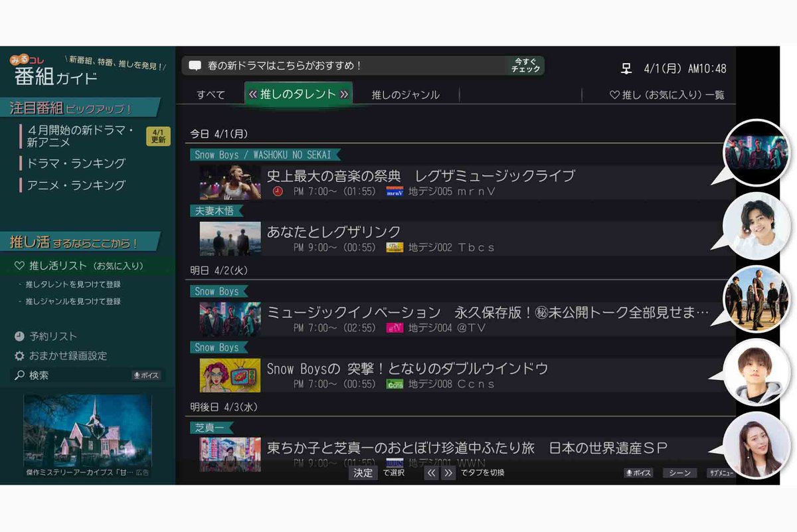Click the heart icon beside 推し活リスト
Image resolution: width=797 pixels, height=532 pixels.
[x=19, y=266]
